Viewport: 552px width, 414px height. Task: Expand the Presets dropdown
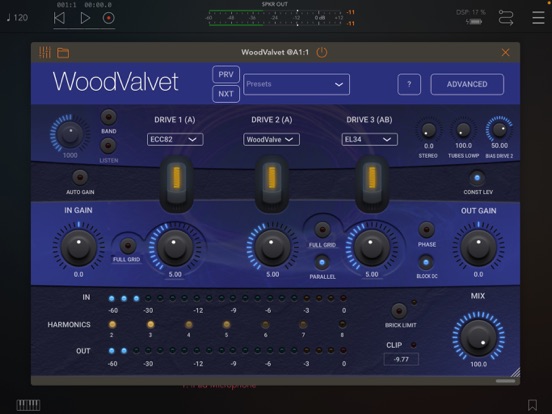tap(296, 84)
